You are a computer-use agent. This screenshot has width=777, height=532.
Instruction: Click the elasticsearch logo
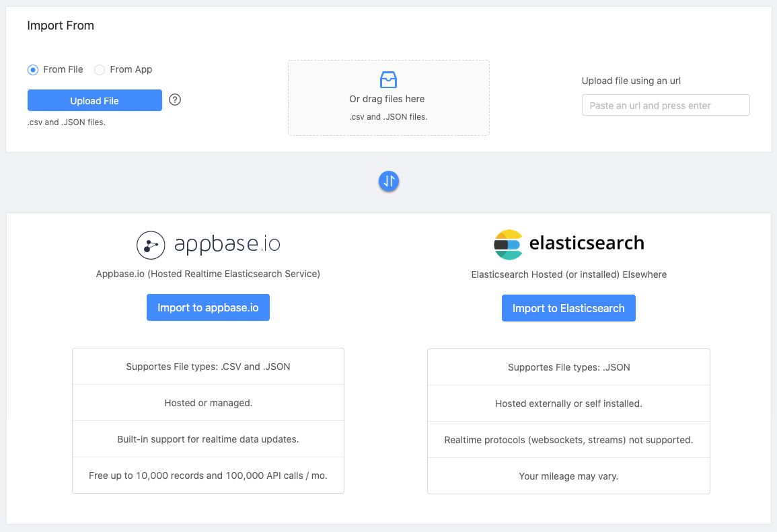coord(568,244)
